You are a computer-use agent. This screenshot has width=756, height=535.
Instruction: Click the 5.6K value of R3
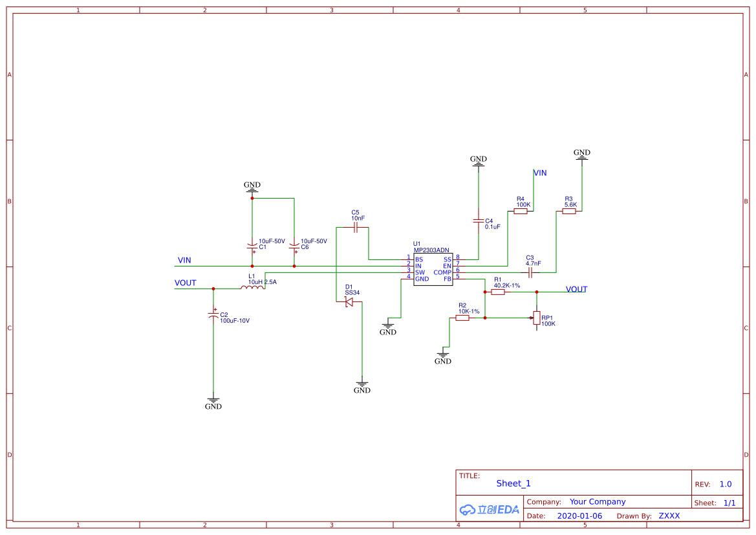pos(570,204)
